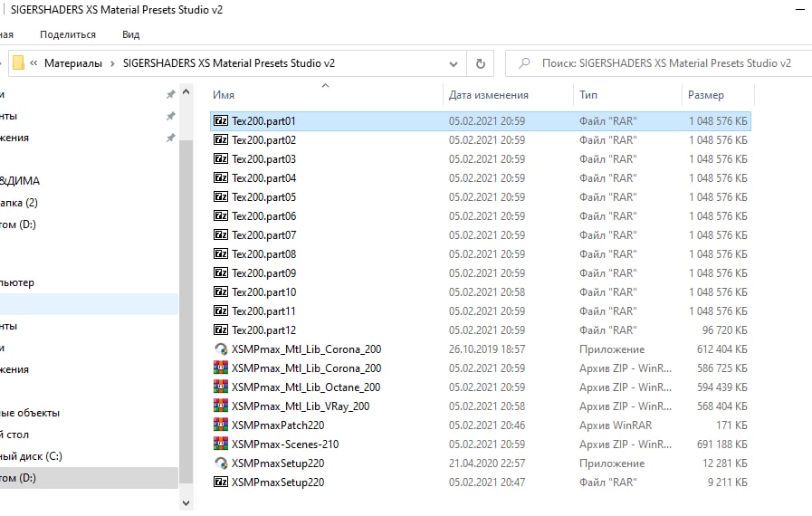Open the address bar history dropdown
Viewport: 812px width, 516px height.
(x=454, y=63)
